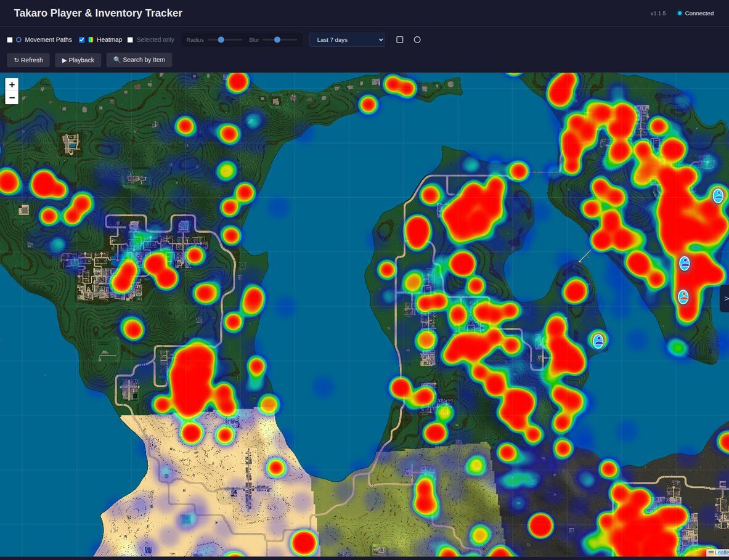The image size is (729, 560).
Task: Open the Last 7 days time range dropdown
Action: 346,39
